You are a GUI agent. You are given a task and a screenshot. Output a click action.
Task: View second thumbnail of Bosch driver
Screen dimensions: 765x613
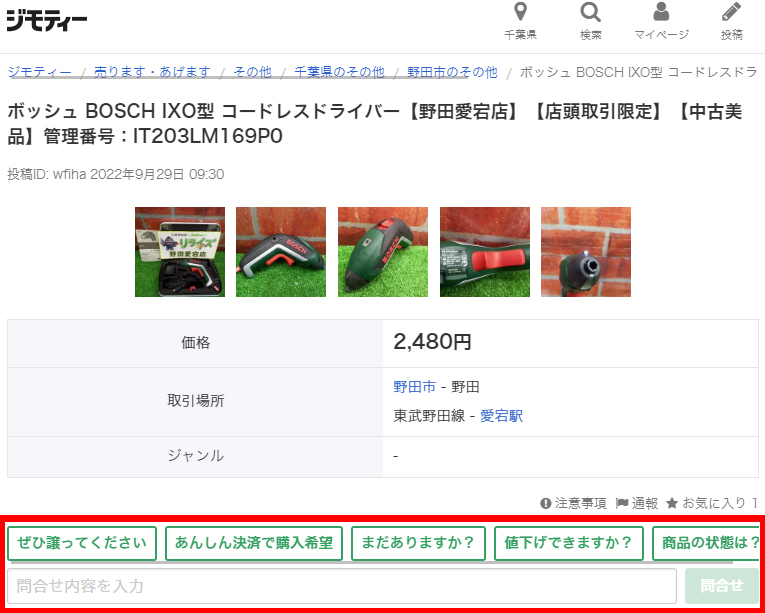(281, 252)
